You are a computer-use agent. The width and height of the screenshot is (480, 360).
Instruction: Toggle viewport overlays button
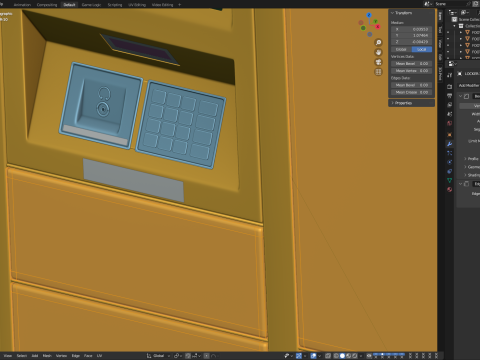tap(314, 356)
